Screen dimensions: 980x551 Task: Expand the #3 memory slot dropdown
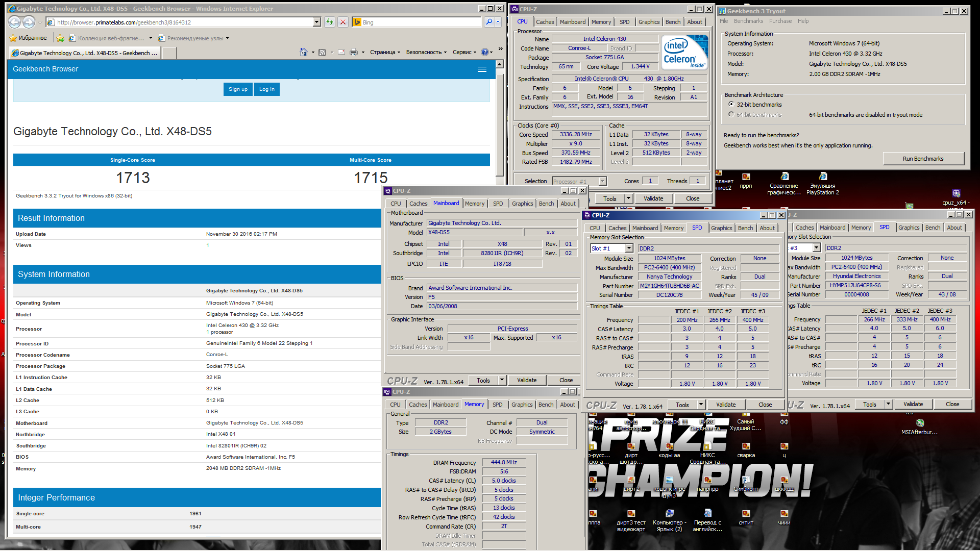pyautogui.click(x=816, y=248)
